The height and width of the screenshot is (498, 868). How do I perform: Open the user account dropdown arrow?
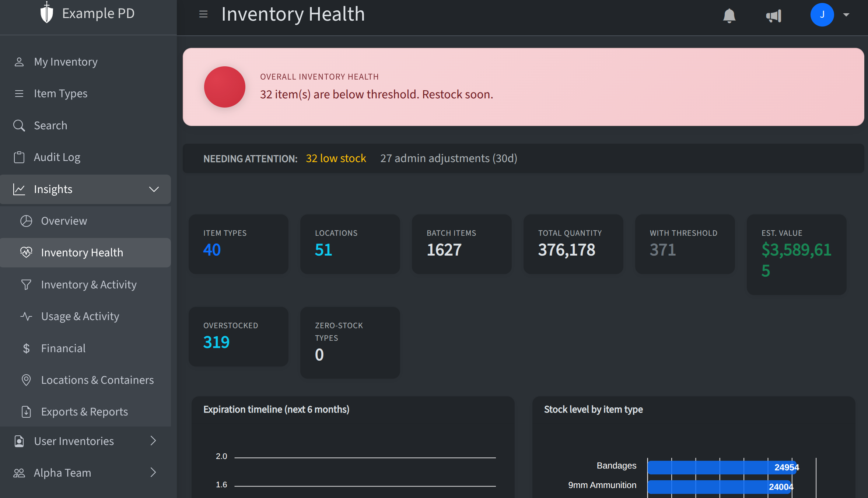pos(846,15)
